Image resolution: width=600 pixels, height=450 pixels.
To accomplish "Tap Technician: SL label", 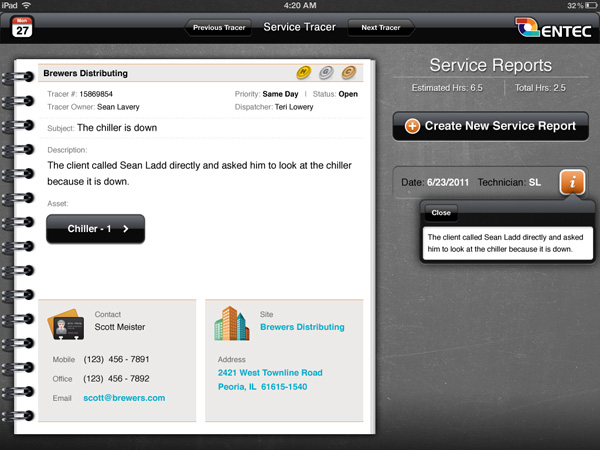I will tap(509, 183).
